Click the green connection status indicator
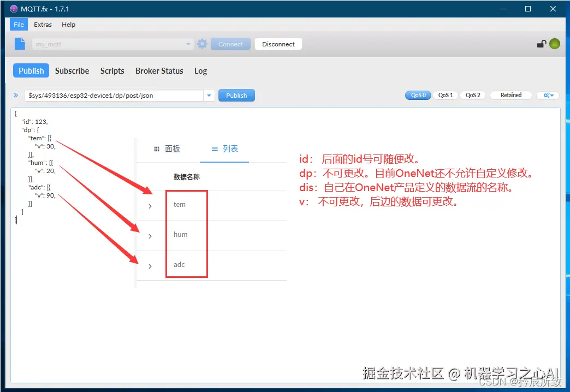The width and height of the screenshot is (570, 392). (555, 44)
